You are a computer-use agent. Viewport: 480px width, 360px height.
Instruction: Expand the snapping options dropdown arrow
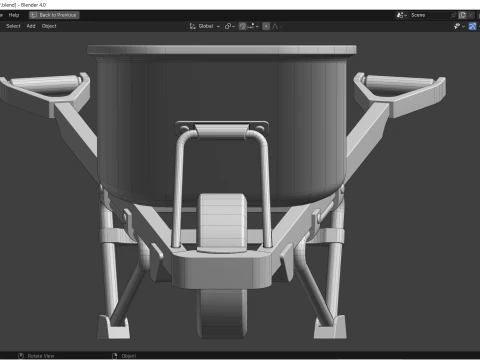257,26
